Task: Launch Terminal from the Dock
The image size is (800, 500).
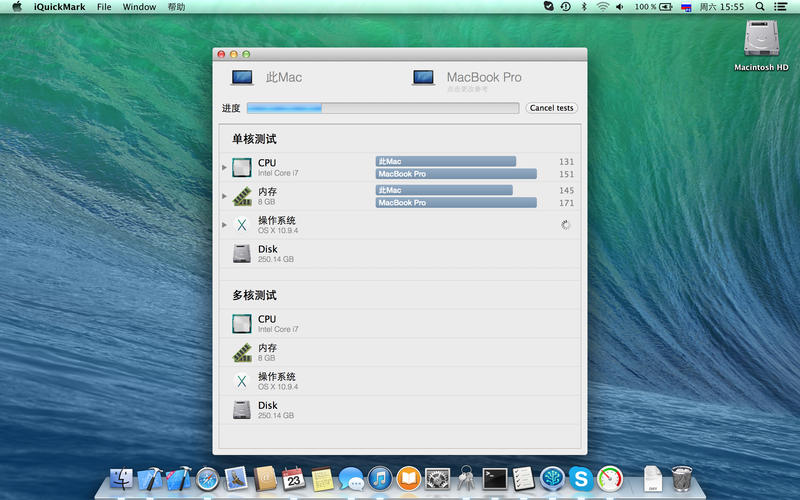Action: point(495,479)
